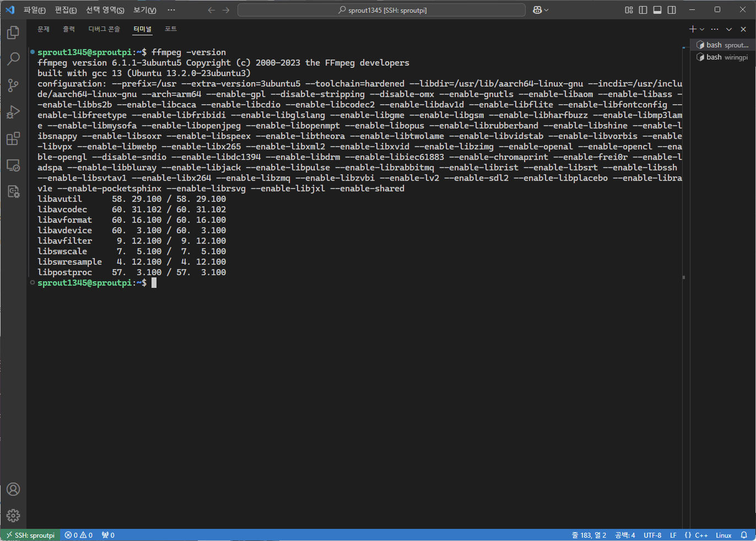Viewport: 756px width, 541px height.
Task: Open the 파일 menu
Action: pyautogui.click(x=35, y=10)
